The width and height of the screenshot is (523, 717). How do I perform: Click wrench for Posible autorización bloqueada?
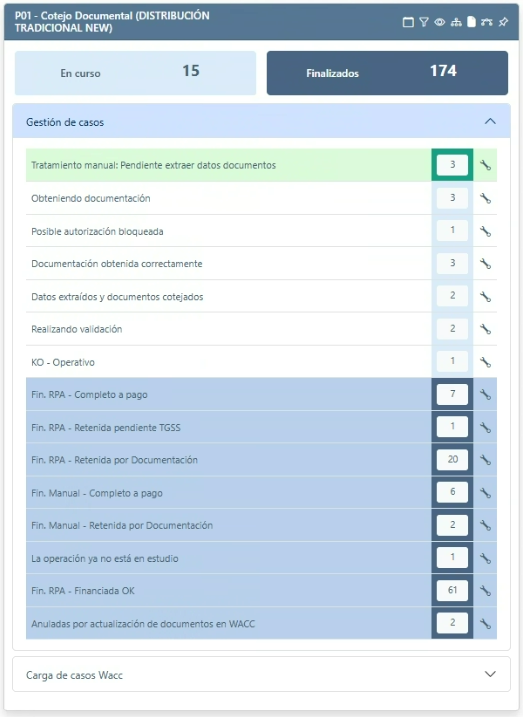click(x=486, y=231)
